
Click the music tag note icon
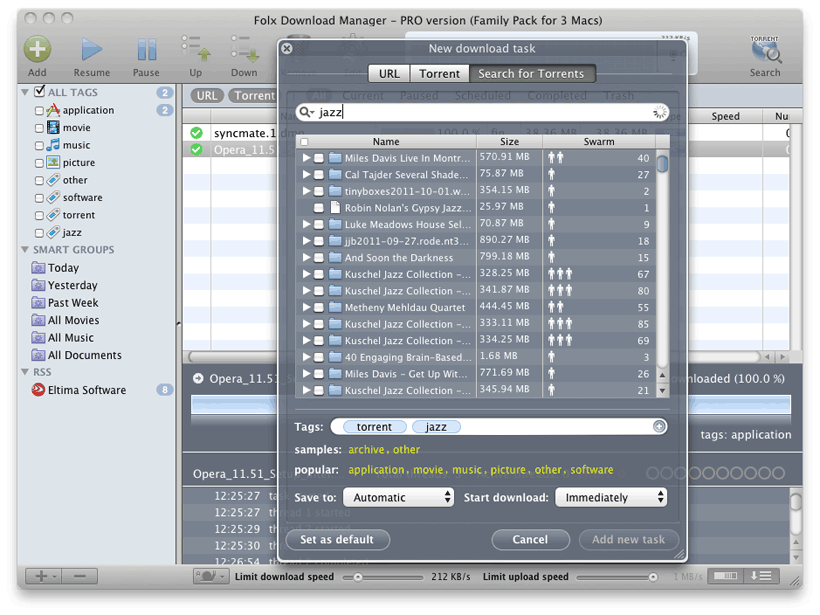click(53, 145)
